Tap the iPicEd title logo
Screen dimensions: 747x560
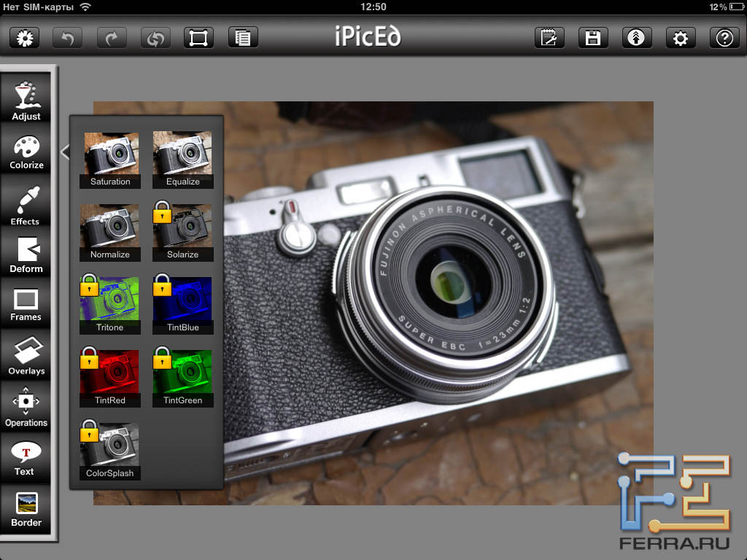(368, 36)
